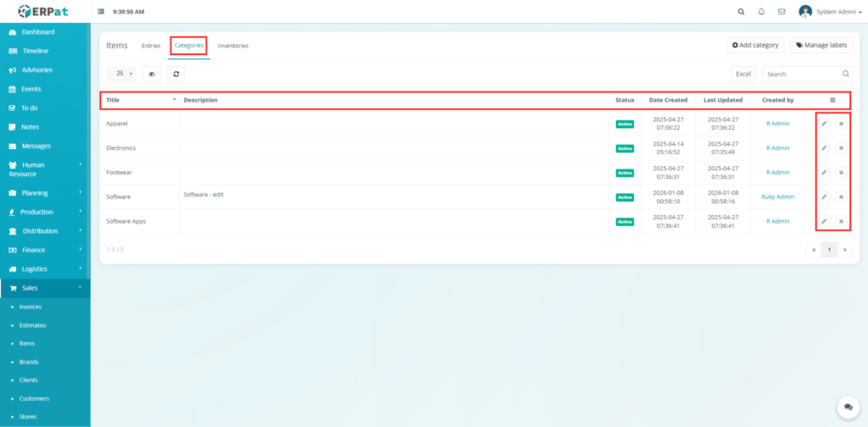Image resolution: width=868 pixels, height=427 pixels.
Task: Sort the table by Title column
Action: coord(140,100)
